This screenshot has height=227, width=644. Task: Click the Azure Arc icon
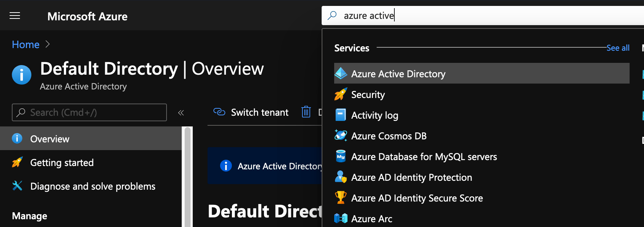pyautogui.click(x=340, y=218)
